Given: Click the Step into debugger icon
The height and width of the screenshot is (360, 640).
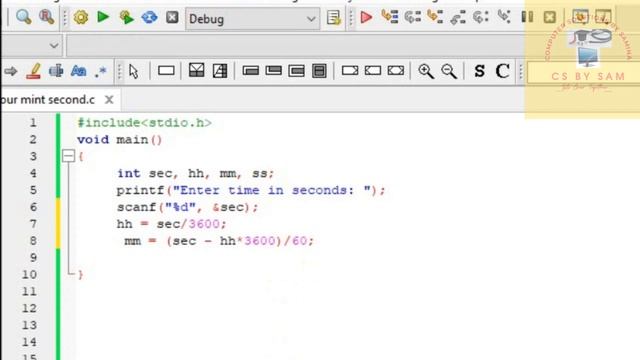Looking at the screenshot, I should pos(435,17).
